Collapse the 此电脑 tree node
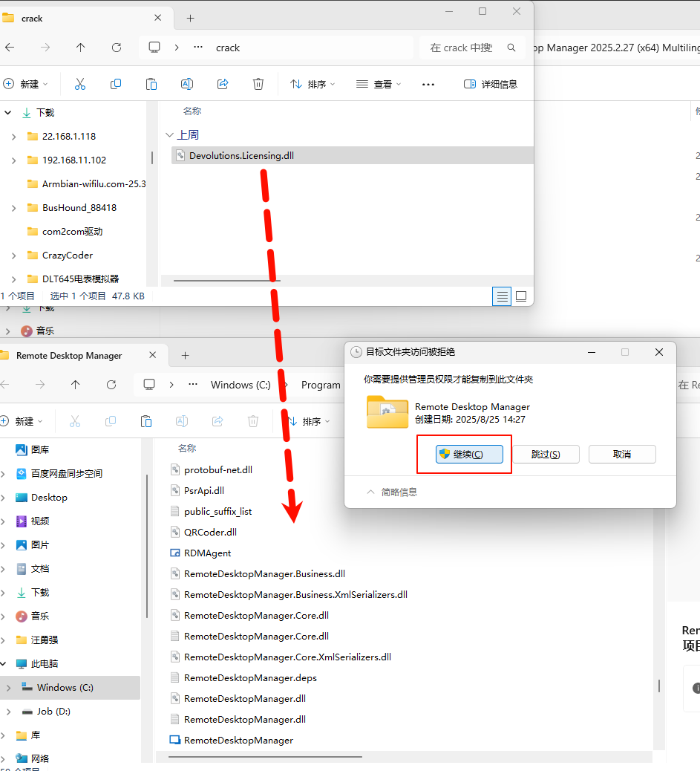The image size is (700, 771). pyautogui.click(x=4, y=664)
